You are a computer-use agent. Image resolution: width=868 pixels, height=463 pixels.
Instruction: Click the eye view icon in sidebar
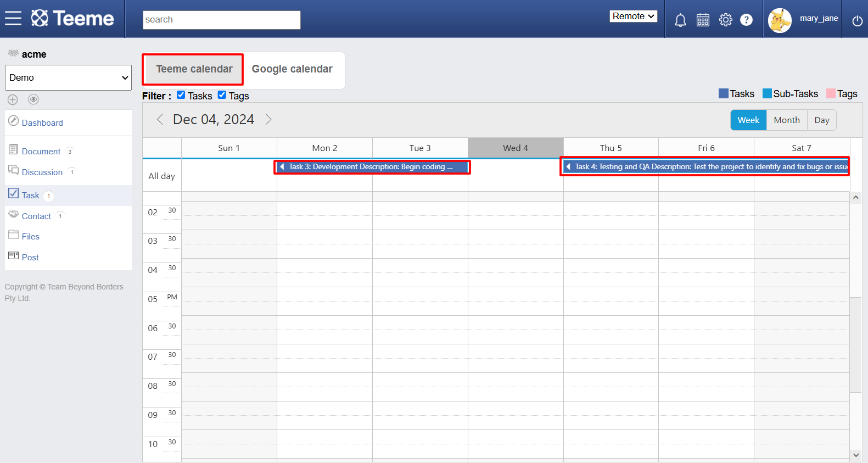tap(33, 99)
